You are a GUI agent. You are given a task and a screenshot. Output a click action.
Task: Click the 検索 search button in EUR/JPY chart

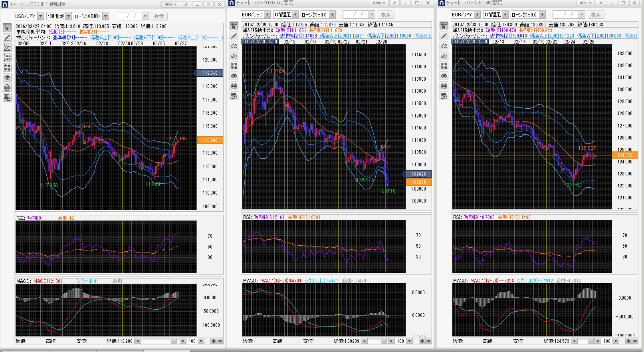coord(596,15)
